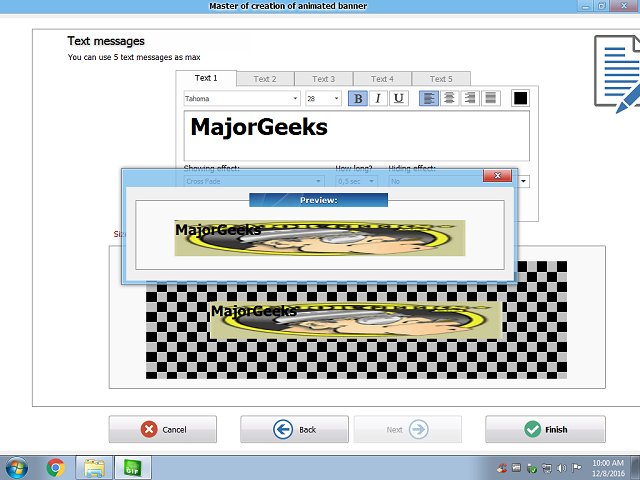Click the Preview: header label
Image resolution: width=640 pixels, height=480 pixels.
[x=318, y=200]
